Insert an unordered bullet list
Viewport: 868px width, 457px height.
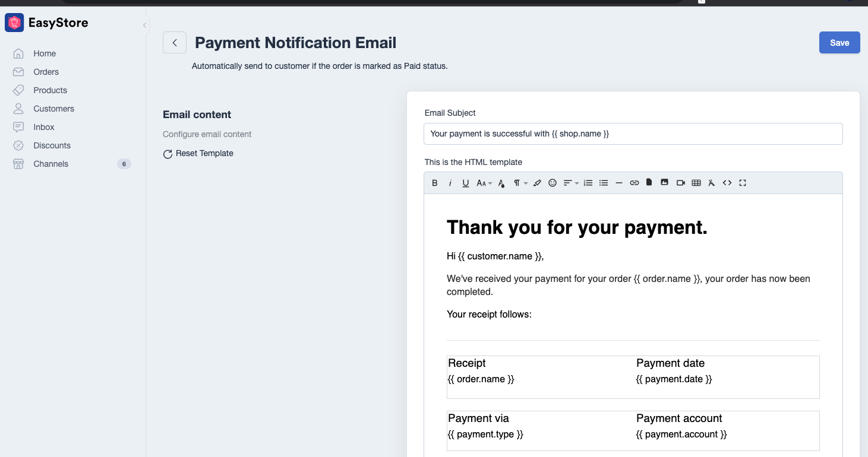(x=604, y=183)
